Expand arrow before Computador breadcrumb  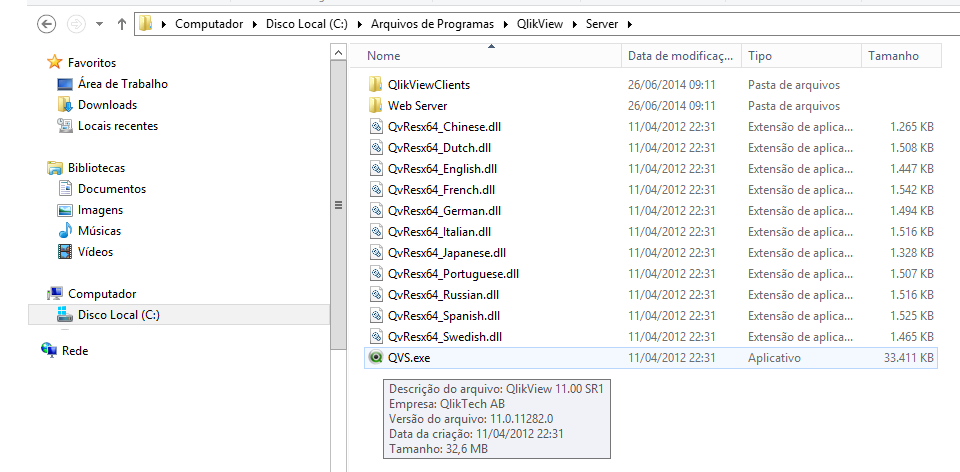tap(163, 24)
